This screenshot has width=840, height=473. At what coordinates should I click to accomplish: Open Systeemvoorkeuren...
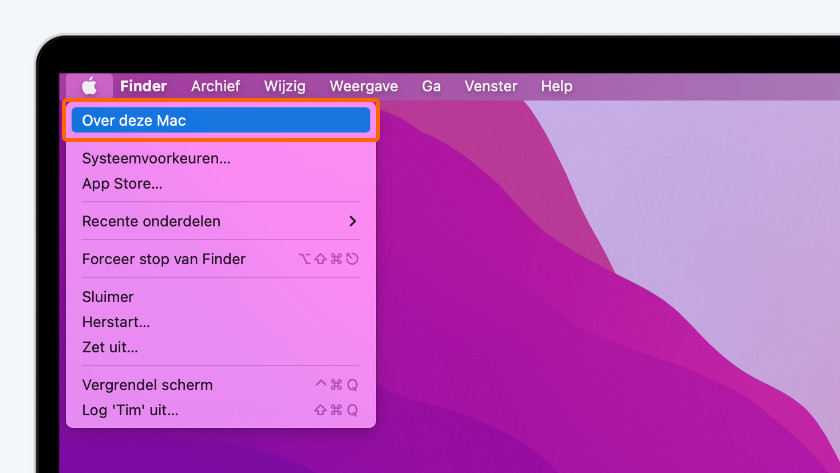pos(221,159)
